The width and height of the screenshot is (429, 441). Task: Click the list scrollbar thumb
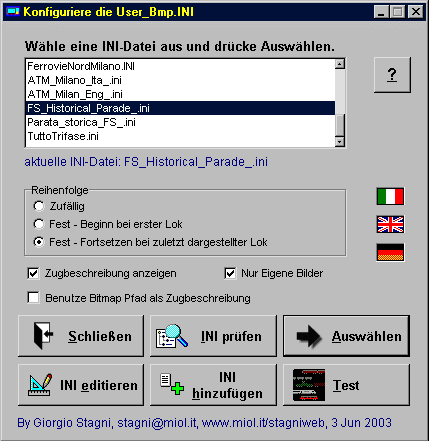tap(340, 125)
